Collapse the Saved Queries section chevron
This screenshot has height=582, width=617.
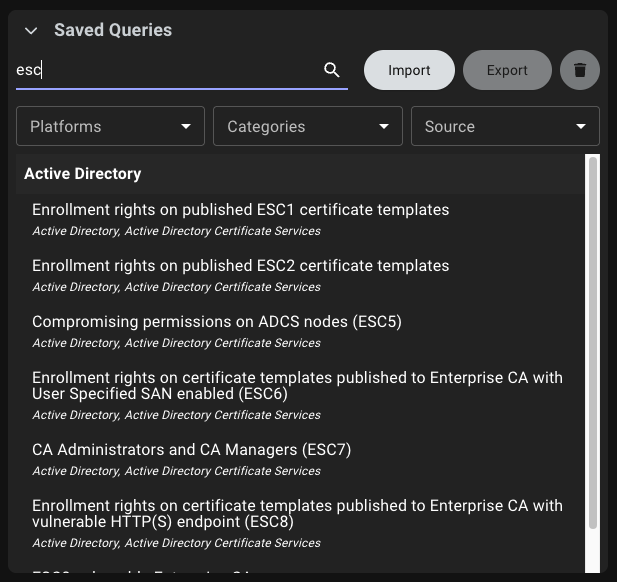[x=31, y=31]
